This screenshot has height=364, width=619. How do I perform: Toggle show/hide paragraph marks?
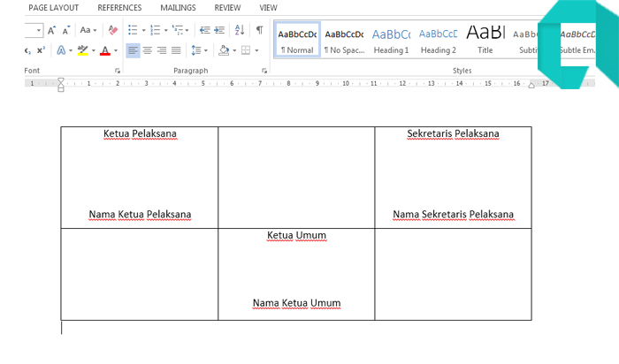[x=259, y=30]
